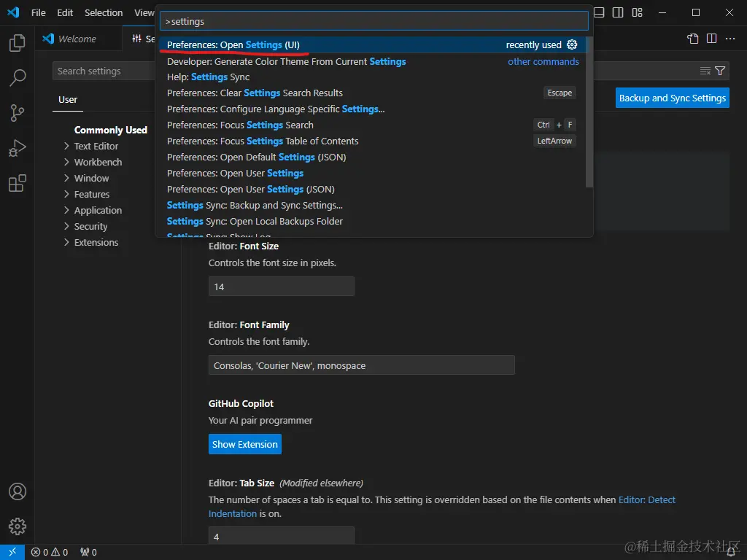Click the remote window indicator in status bar
The image size is (747, 560).
coord(12,552)
